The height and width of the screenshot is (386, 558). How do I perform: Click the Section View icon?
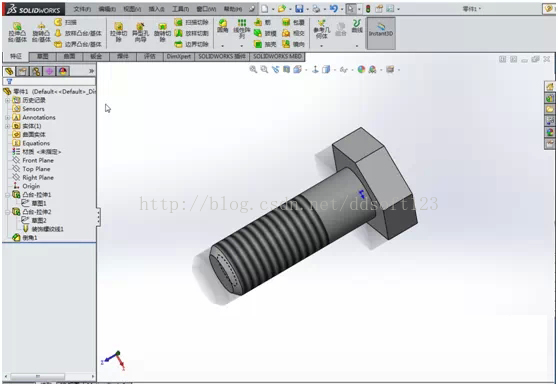coord(286,69)
